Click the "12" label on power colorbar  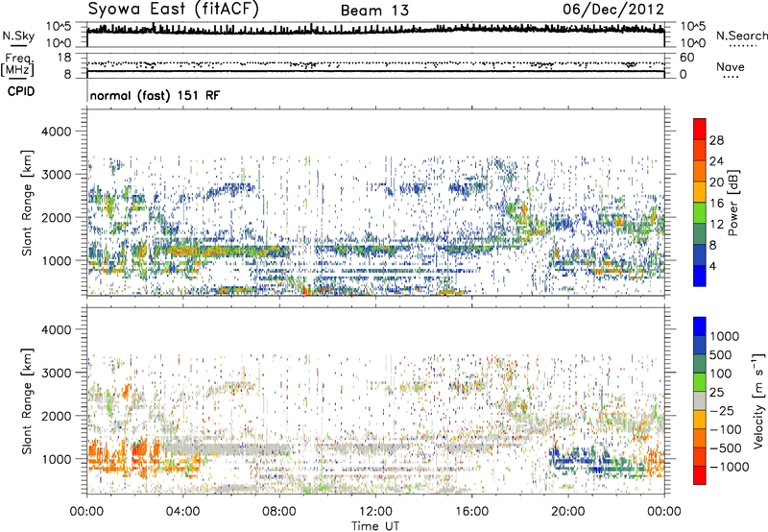[x=716, y=225]
